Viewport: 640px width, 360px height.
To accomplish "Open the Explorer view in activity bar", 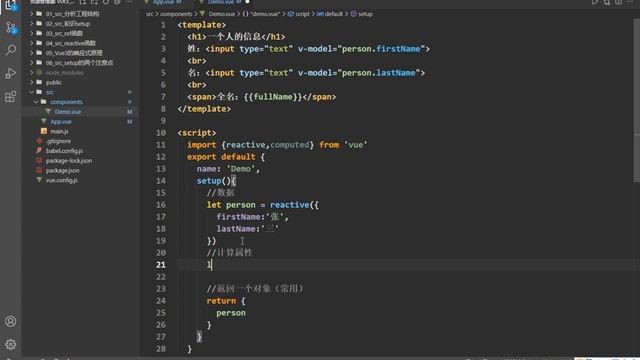I will point(10,5).
